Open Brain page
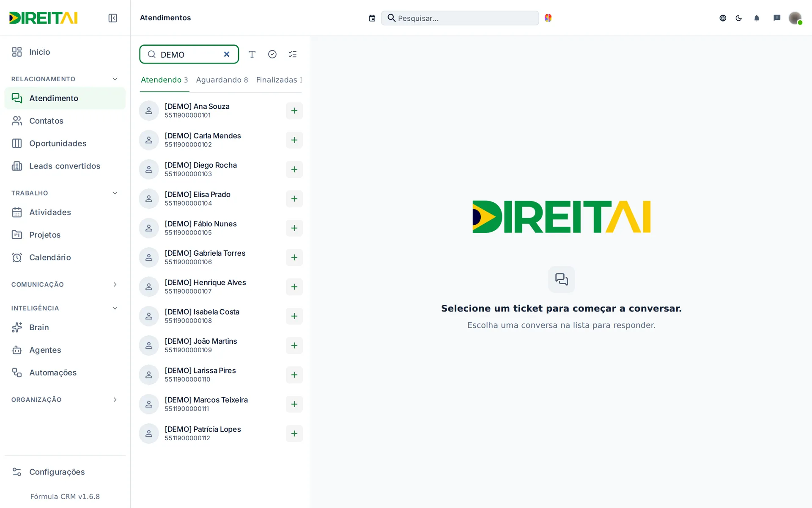The width and height of the screenshot is (812, 508). 65,328
